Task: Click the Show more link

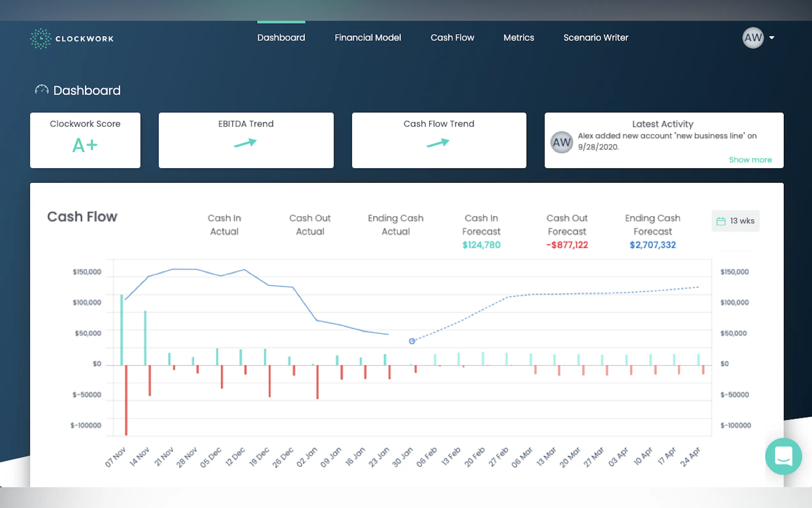Action: [750, 160]
